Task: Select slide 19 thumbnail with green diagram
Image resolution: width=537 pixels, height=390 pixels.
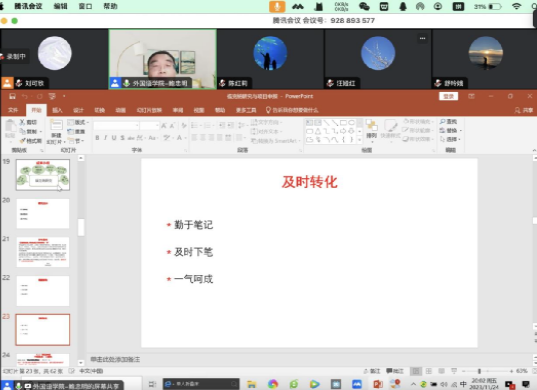Action: pyautogui.click(x=43, y=175)
